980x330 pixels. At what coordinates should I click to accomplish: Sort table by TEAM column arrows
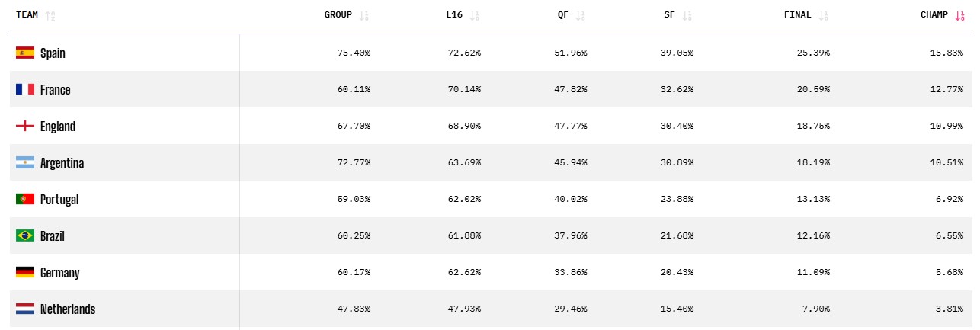(50, 15)
